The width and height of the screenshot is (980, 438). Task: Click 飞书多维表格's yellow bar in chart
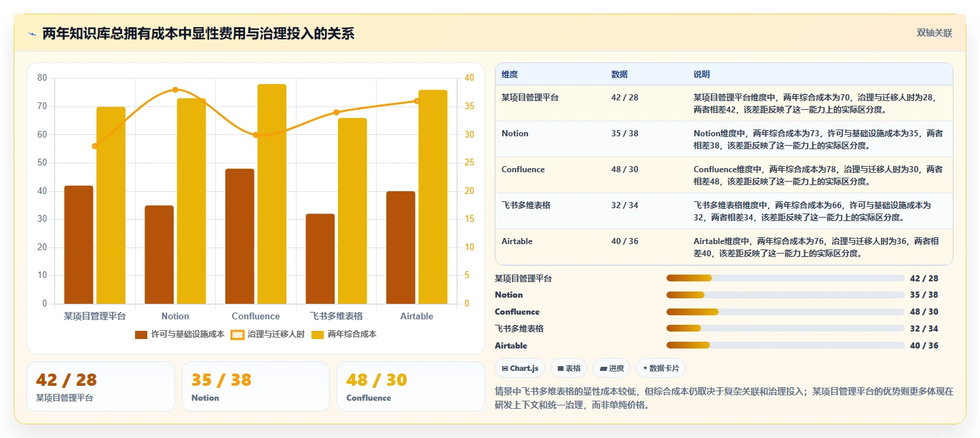click(x=352, y=211)
